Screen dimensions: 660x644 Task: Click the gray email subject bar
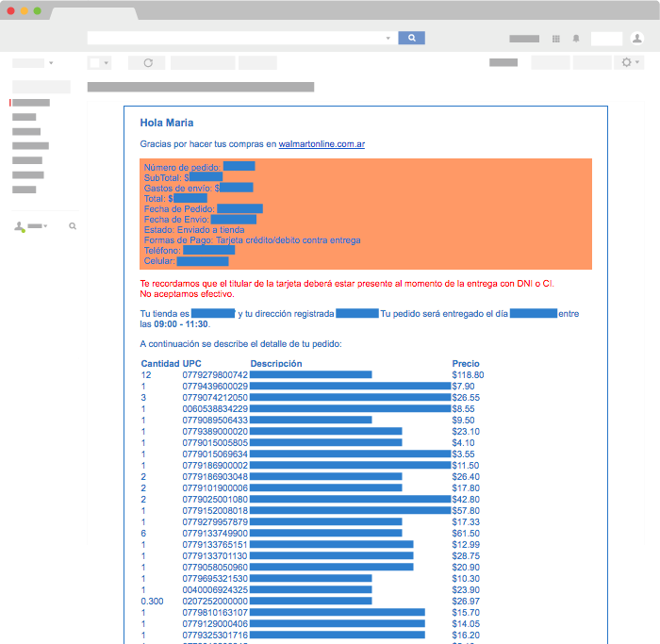pyautogui.click(x=201, y=87)
